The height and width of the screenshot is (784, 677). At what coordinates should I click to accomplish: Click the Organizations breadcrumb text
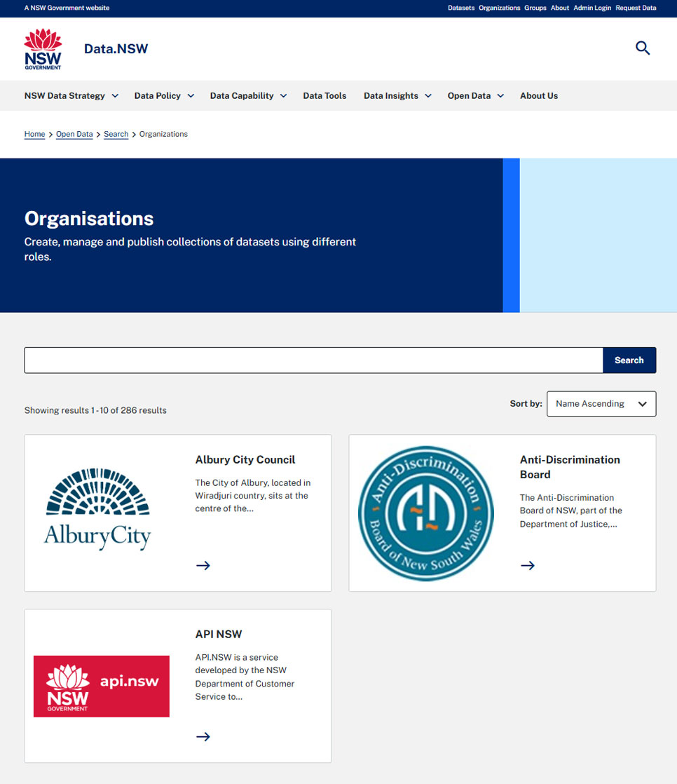pyautogui.click(x=163, y=134)
